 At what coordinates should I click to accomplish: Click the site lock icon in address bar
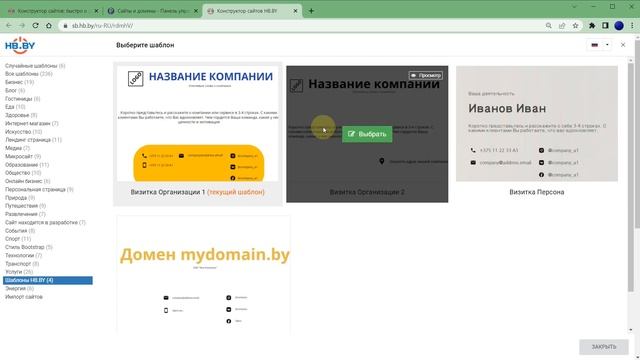(65, 25)
